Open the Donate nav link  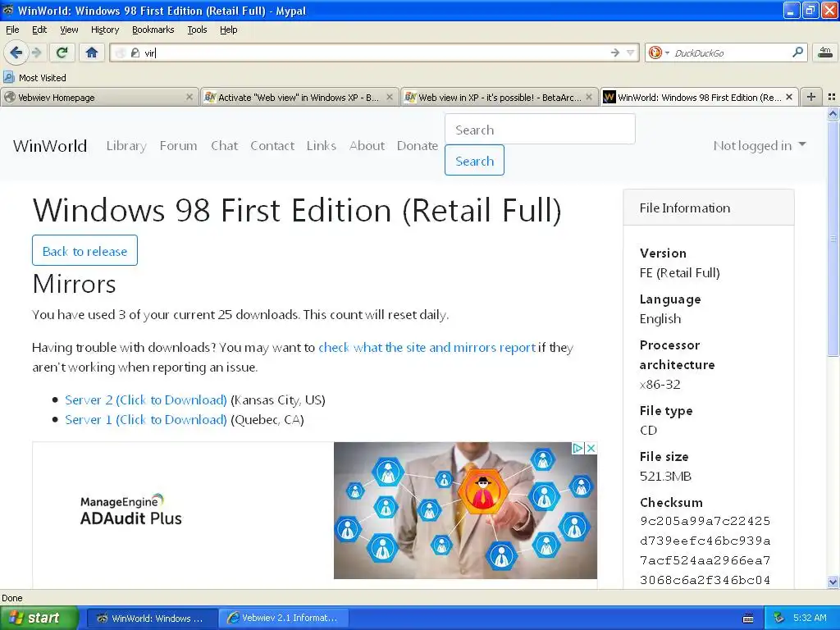click(x=418, y=146)
